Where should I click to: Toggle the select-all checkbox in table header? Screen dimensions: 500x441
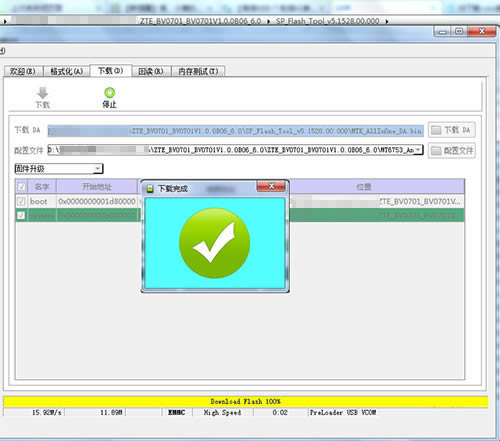[21, 187]
